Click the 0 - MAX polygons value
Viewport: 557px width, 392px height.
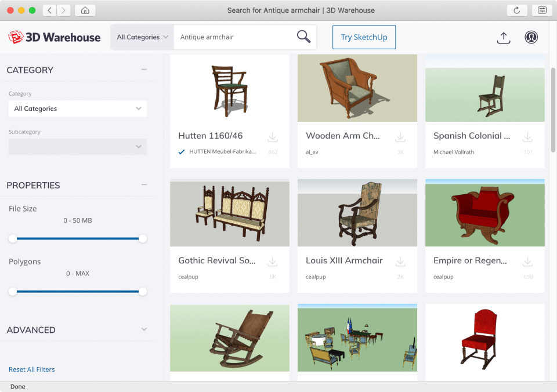tap(77, 273)
